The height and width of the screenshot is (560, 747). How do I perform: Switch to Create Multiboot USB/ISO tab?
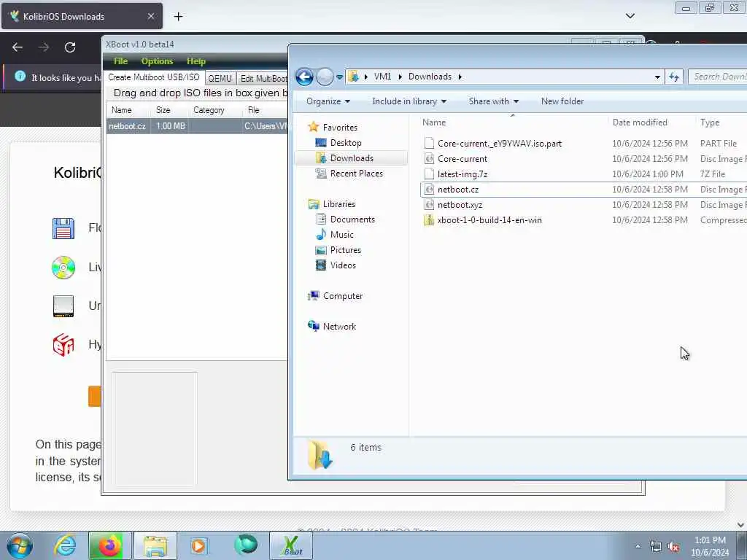154,77
